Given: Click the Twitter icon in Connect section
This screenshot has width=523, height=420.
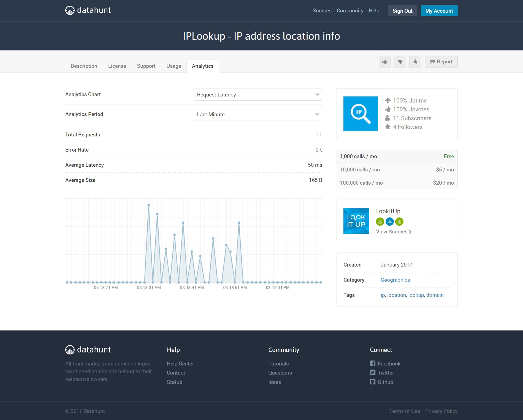Looking at the screenshot, I should point(373,373).
